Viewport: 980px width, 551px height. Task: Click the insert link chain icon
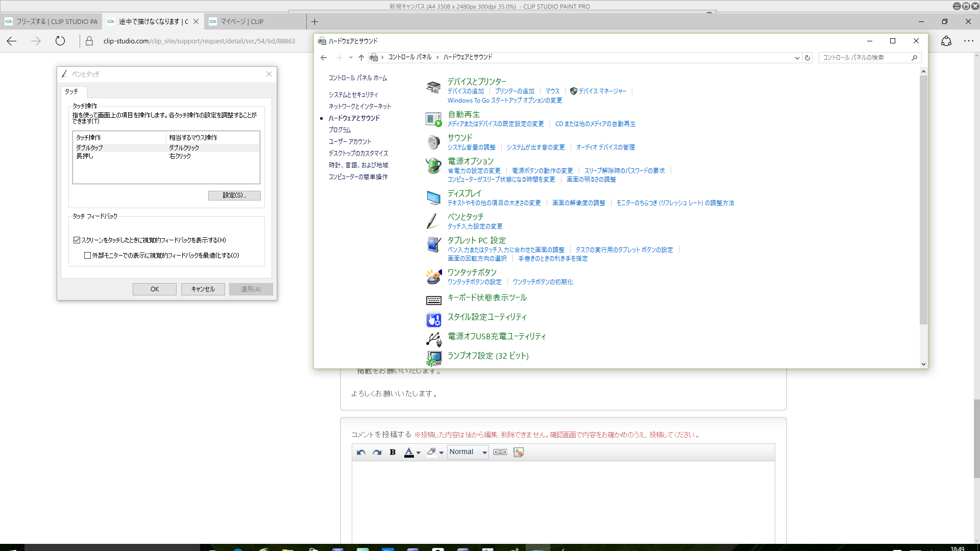[x=500, y=452]
